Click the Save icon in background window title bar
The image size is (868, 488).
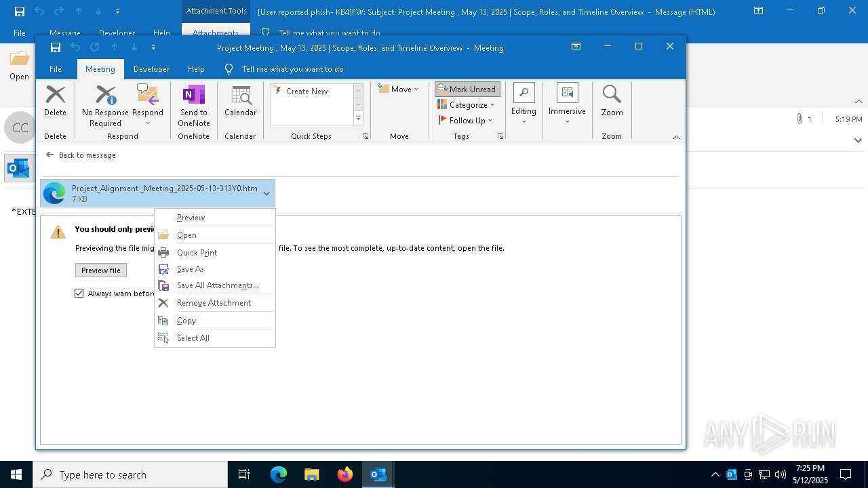pyautogui.click(x=20, y=12)
